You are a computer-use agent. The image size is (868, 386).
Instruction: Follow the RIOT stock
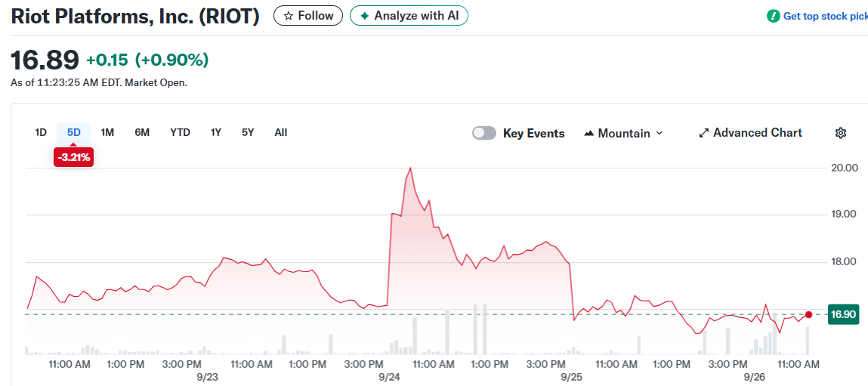307,16
